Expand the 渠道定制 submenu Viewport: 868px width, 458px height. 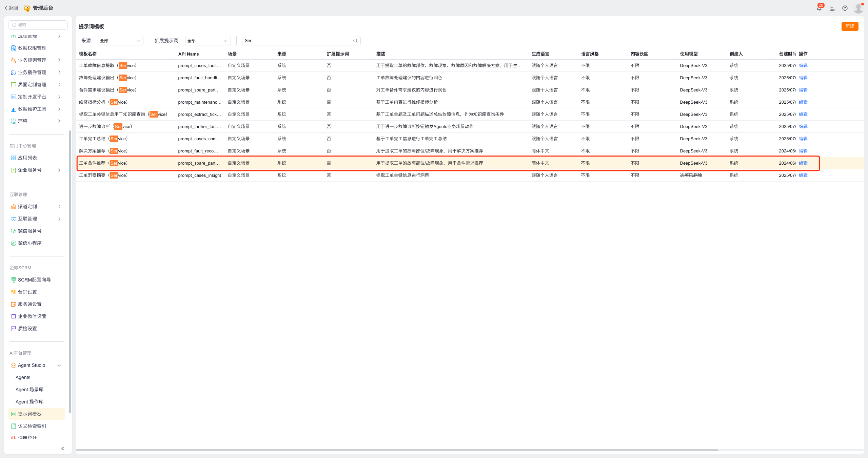(59, 207)
